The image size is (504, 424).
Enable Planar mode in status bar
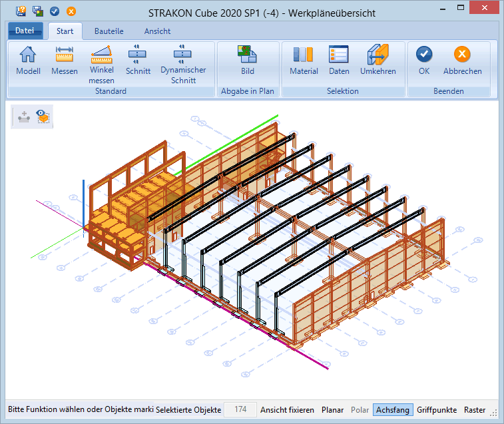coord(333,410)
